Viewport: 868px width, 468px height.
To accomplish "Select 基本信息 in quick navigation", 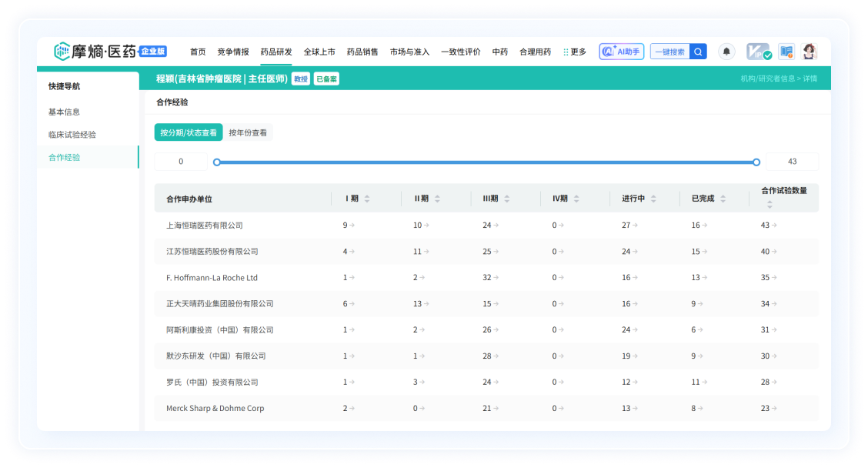I will (64, 112).
